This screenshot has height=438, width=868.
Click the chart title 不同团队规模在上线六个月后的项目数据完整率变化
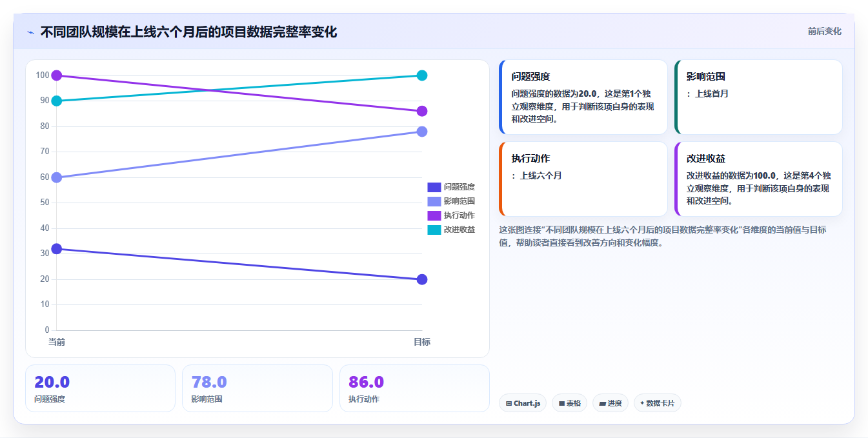(x=188, y=32)
